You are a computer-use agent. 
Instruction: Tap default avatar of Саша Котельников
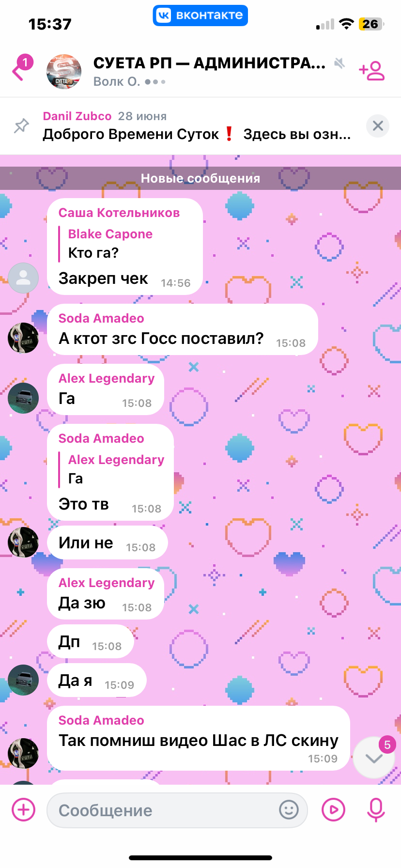[x=23, y=278]
